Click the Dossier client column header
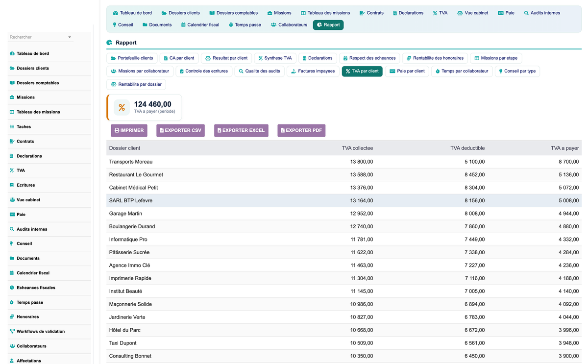This screenshot has height=364, width=588. 124,148
